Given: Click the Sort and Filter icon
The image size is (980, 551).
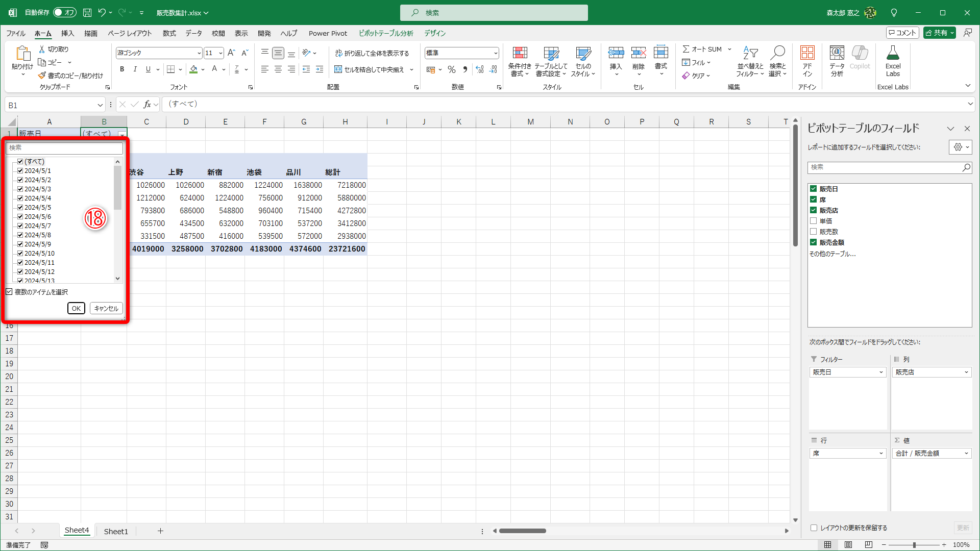Looking at the screenshot, I should [750, 54].
